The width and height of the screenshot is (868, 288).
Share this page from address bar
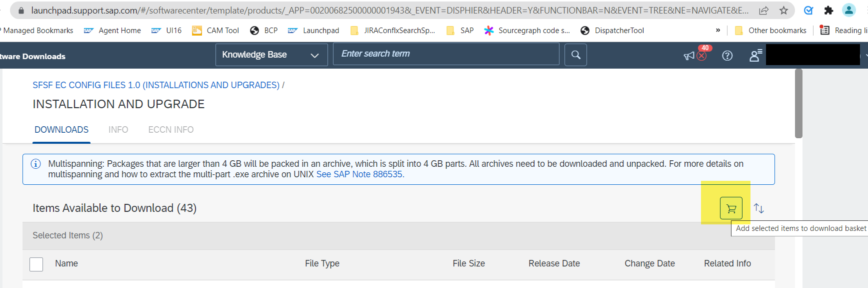tap(763, 11)
